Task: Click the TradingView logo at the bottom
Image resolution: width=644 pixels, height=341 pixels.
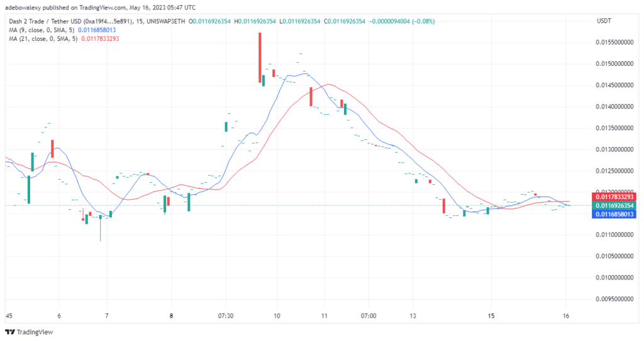Action: pos(29,332)
